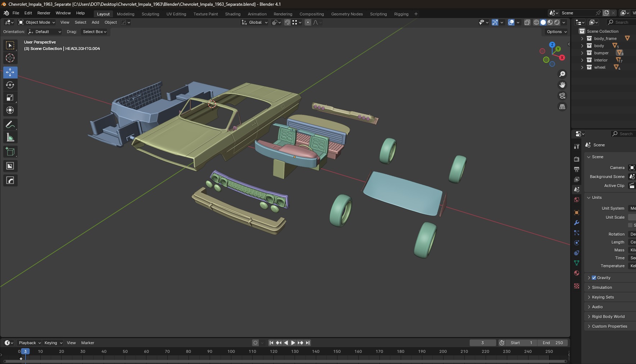Open the View Layer properties tab icon

click(x=577, y=179)
